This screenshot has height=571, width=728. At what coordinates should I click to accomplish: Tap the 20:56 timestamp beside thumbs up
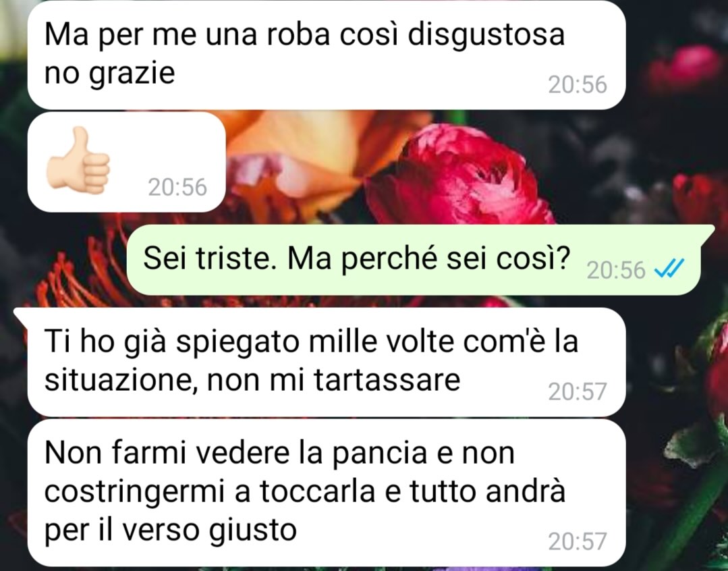(177, 187)
